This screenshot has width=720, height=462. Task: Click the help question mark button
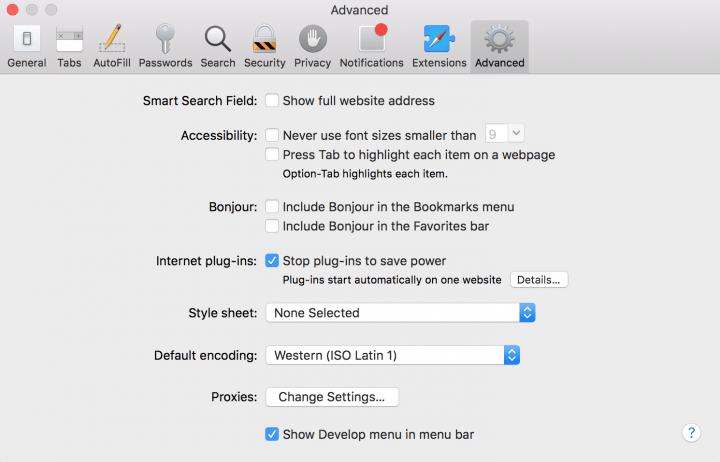point(691,433)
